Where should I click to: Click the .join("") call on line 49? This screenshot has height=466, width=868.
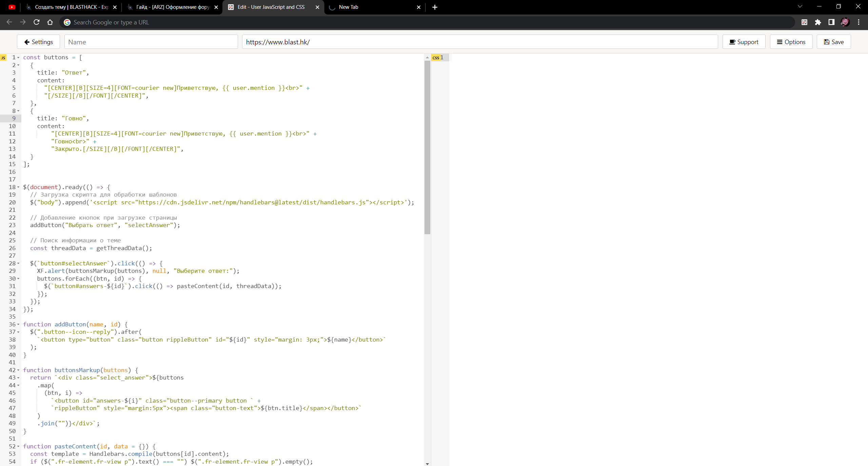[x=53, y=423]
